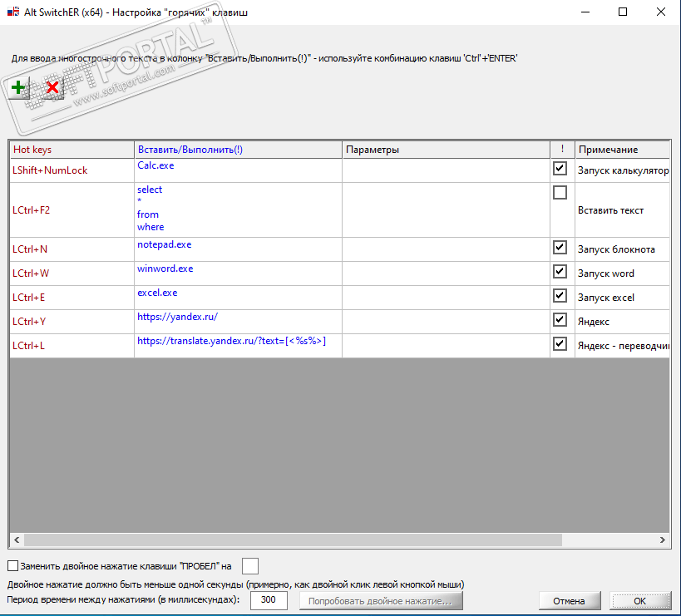Click the replacement character box after ПРОБЕЛ

click(250, 566)
